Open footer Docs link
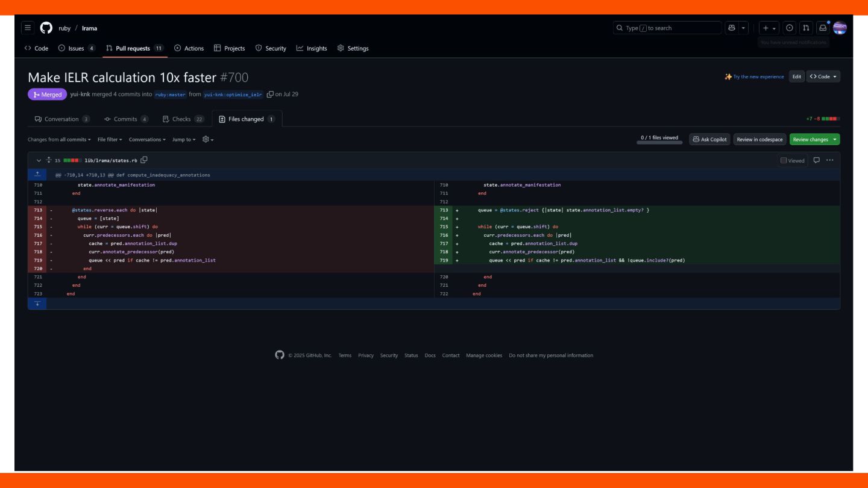 click(430, 355)
